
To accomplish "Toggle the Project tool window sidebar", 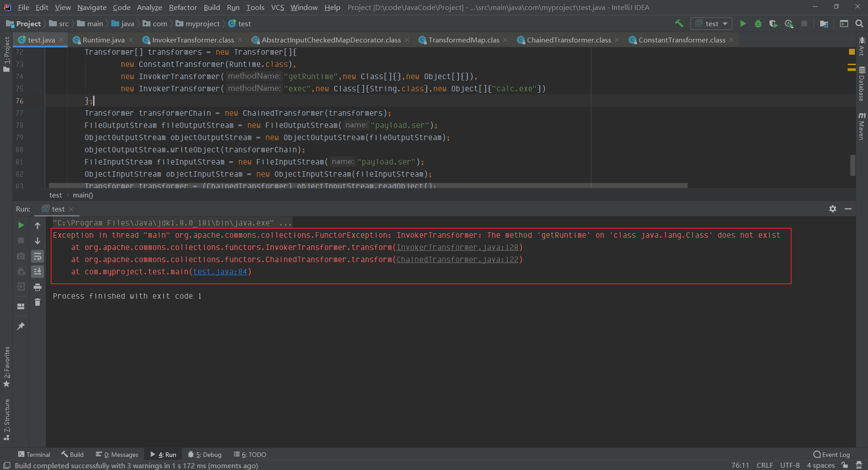I will pyautogui.click(x=6, y=54).
